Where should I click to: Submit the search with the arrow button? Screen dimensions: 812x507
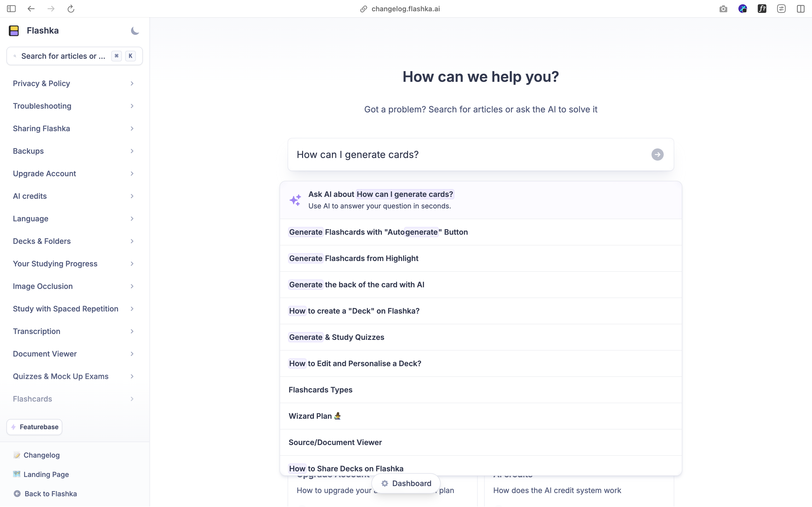pos(657,155)
